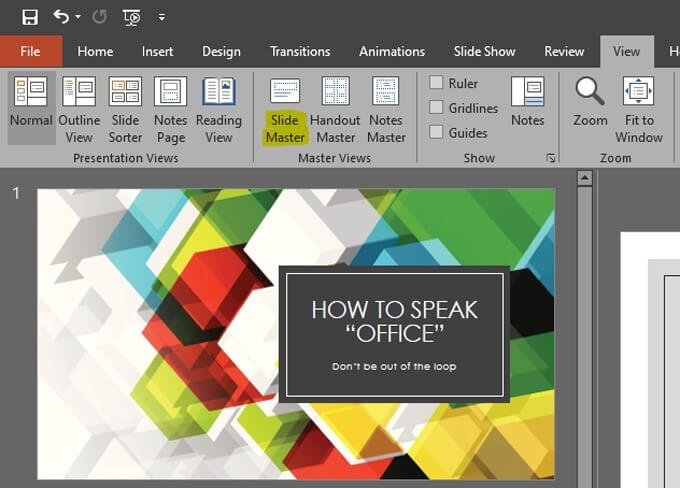Open Show group dialog launcher
Image resolution: width=680 pixels, height=488 pixels.
coord(550,158)
